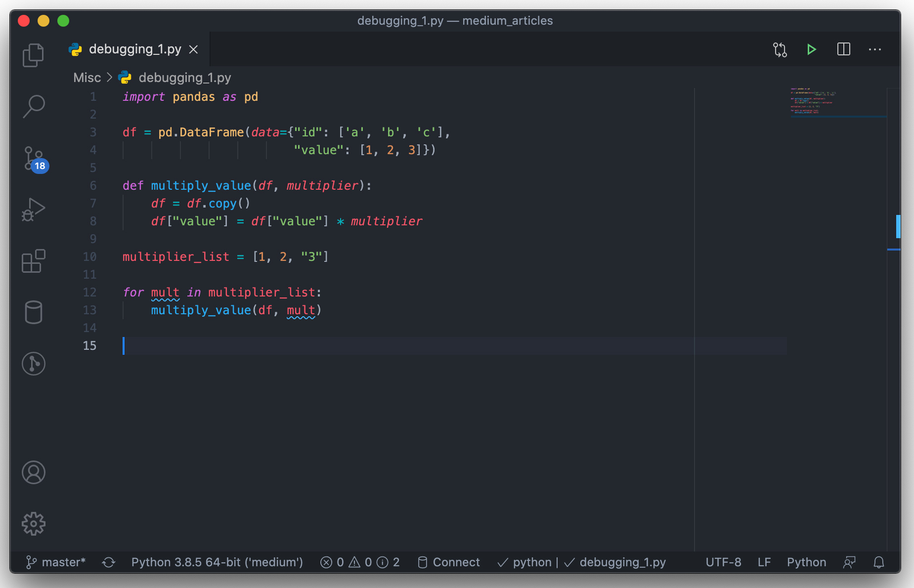Screen dimensions: 914x588
Task: Open the notifications bell
Action: pyautogui.click(x=878, y=562)
